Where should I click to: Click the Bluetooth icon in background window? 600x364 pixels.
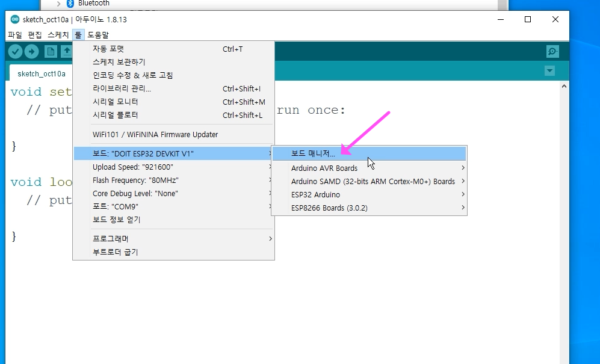[70, 4]
